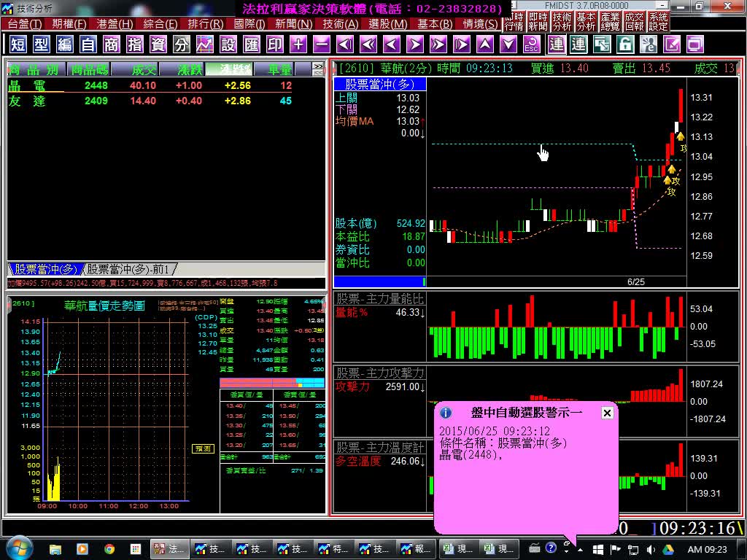Toggle the green padlock toolbar icon
This screenshot has width=747, height=560.
[624, 44]
